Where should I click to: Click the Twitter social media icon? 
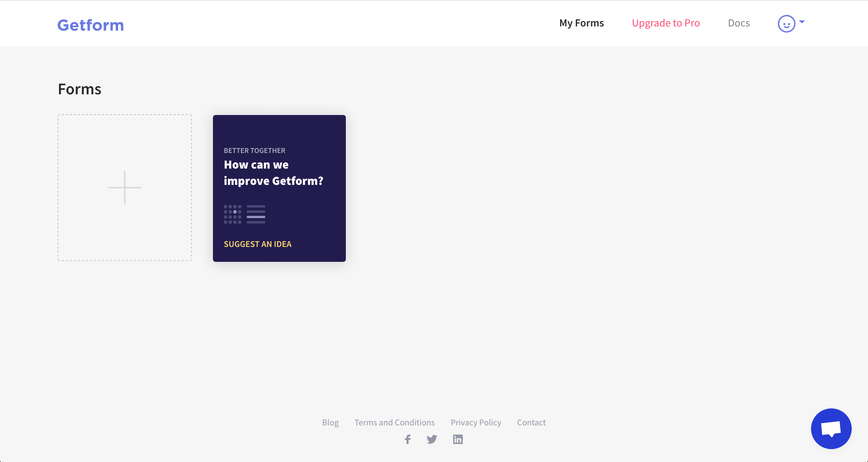pyautogui.click(x=432, y=440)
